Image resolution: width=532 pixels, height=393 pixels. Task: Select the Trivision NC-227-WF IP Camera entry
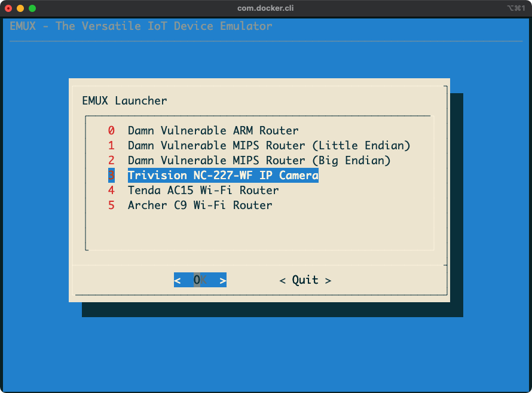coord(222,175)
